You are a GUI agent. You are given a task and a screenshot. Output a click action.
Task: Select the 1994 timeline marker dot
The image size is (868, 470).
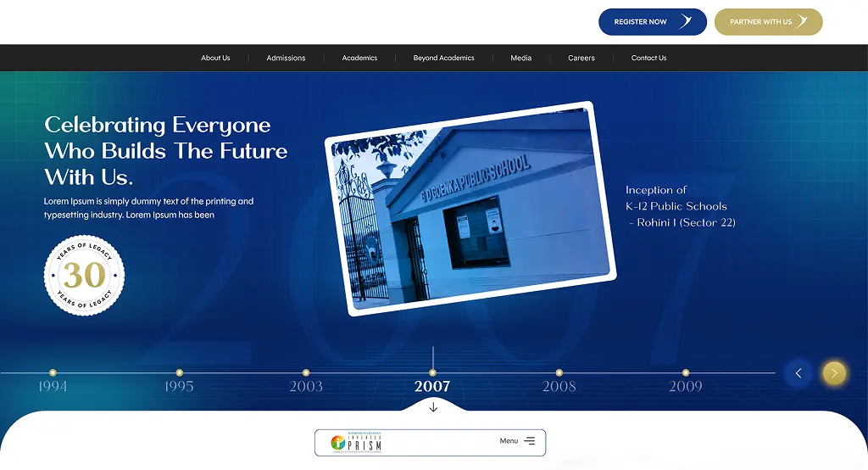point(53,372)
